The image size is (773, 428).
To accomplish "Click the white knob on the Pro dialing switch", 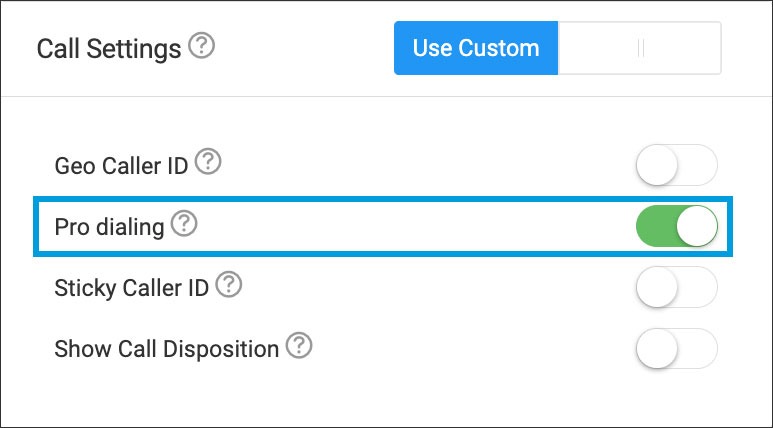I will click(697, 227).
